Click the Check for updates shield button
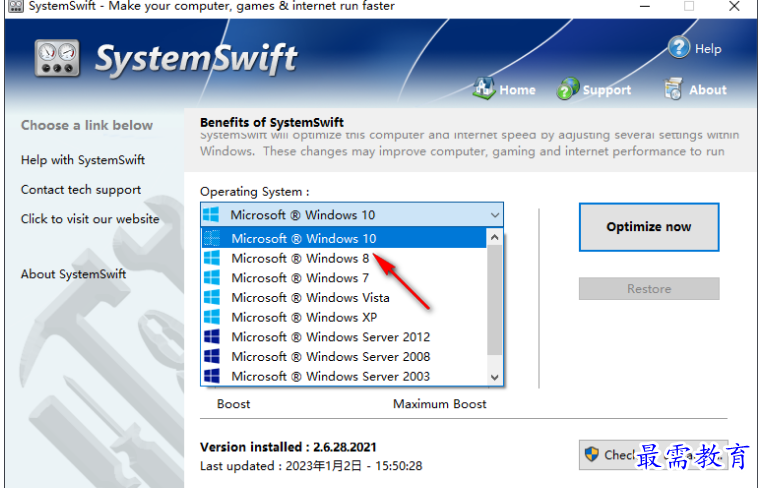 (653, 455)
